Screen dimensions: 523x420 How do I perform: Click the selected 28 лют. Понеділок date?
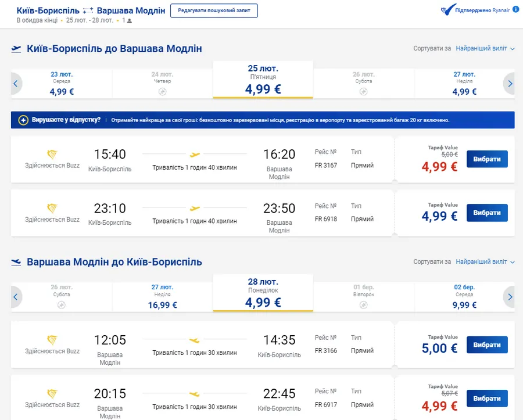pyautogui.click(x=263, y=293)
